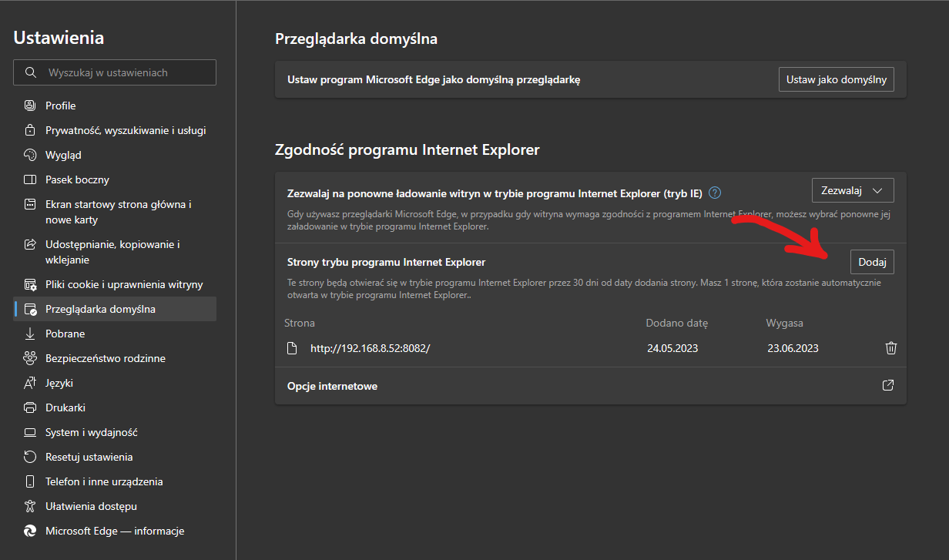The height and width of the screenshot is (560, 949).
Task: Click the IE mode help question mark icon
Action: click(715, 193)
